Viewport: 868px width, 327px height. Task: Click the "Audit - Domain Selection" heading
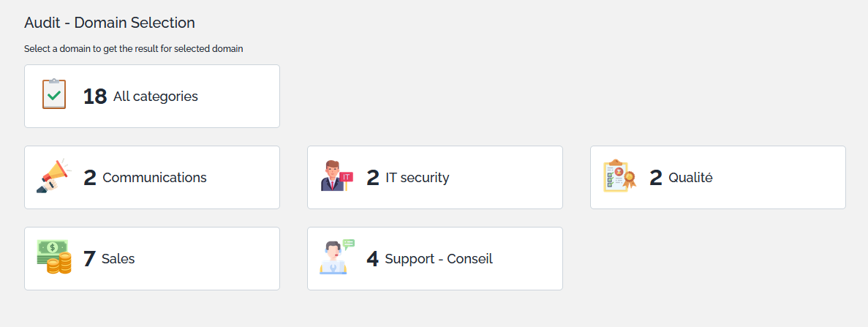click(x=110, y=23)
